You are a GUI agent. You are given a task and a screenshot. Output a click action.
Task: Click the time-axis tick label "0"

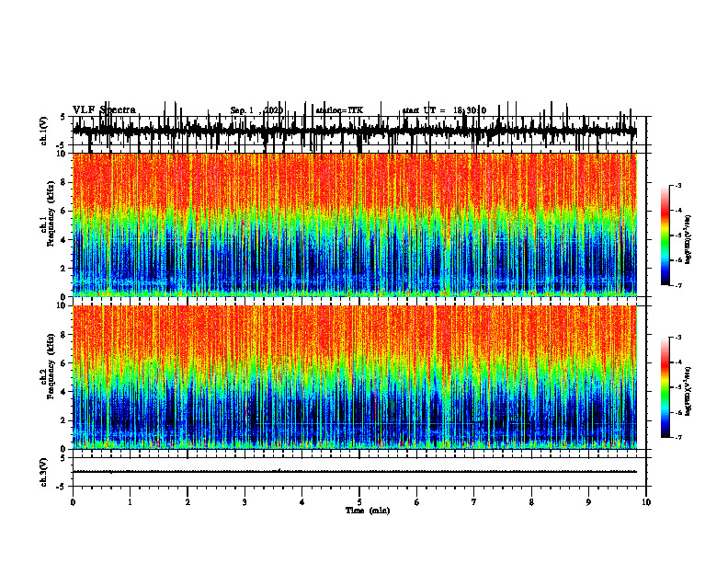click(73, 501)
